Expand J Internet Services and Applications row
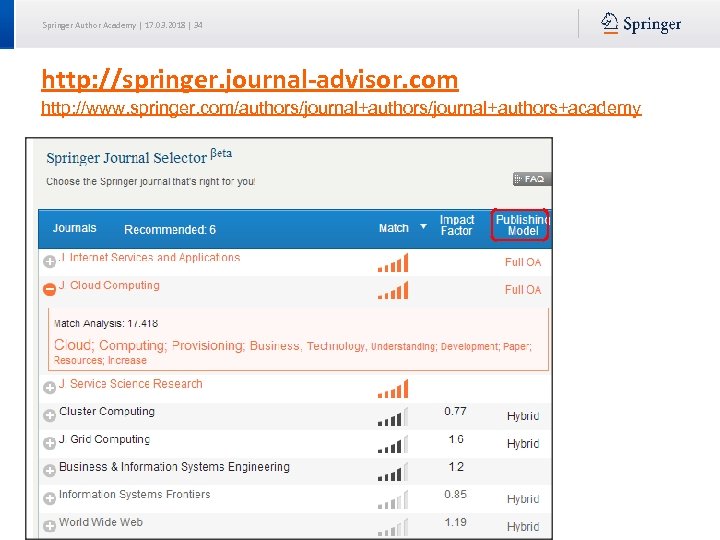Screen dimensions: 720x540 tap(50, 262)
